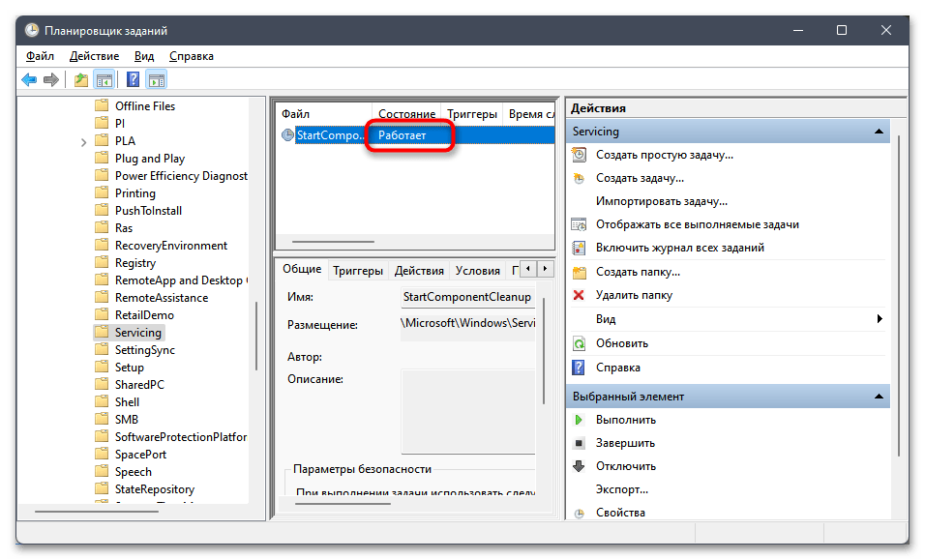Click the down-arrow 'Отключить' icon
The height and width of the screenshot is (560, 925).
(x=579, y=465)
